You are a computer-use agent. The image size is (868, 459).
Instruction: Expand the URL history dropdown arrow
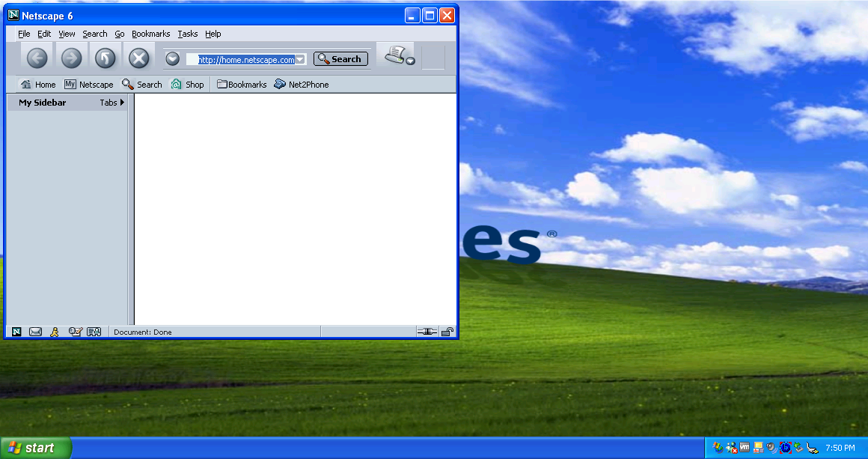[x=300, y=60]
